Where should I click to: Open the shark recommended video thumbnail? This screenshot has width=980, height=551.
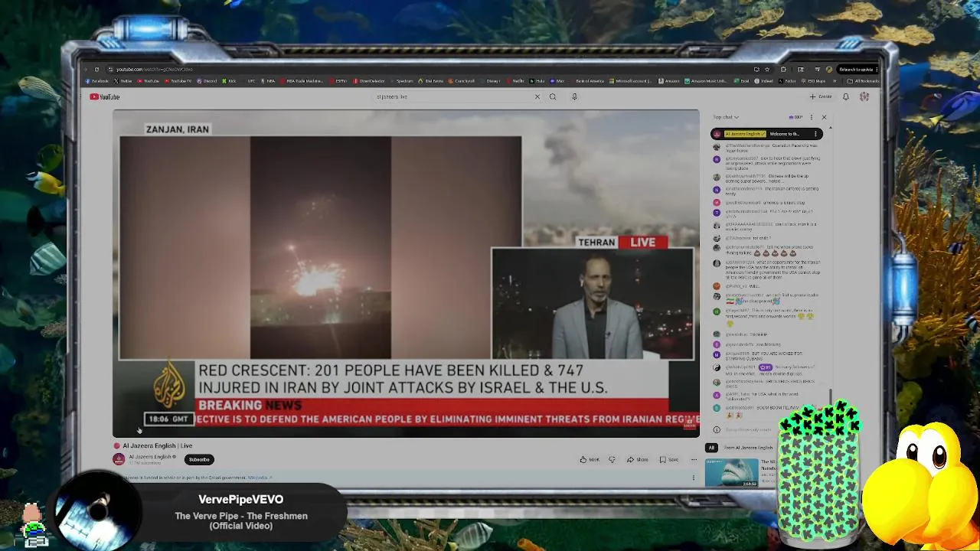731,472
